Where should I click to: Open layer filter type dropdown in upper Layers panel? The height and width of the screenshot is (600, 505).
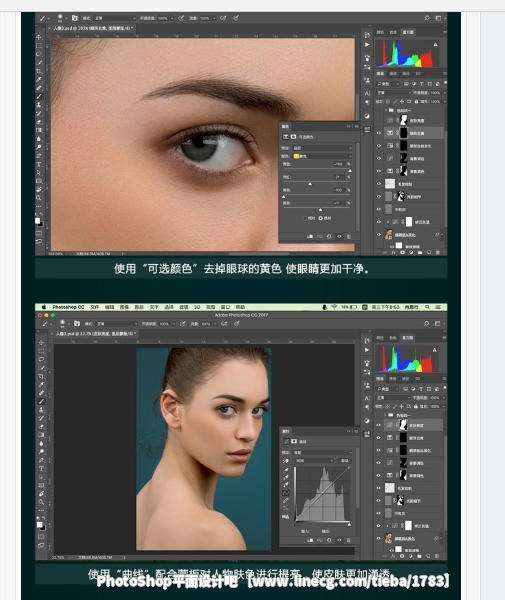coord(388,84)
